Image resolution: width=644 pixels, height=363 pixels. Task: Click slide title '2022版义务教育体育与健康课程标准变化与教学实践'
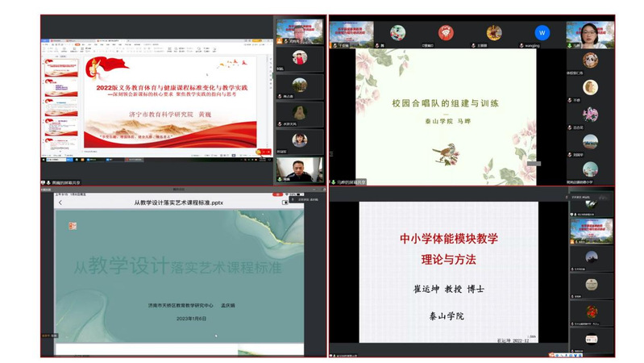(172, 87)
